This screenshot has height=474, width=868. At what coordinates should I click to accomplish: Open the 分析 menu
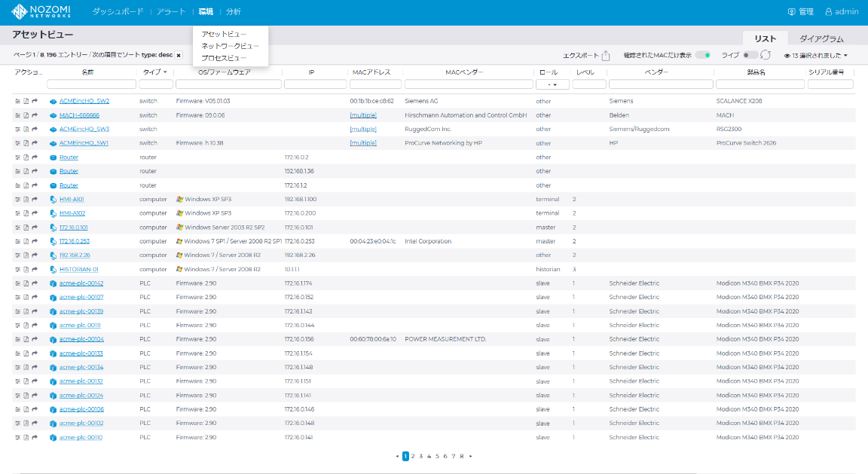(x=234, y=11)
